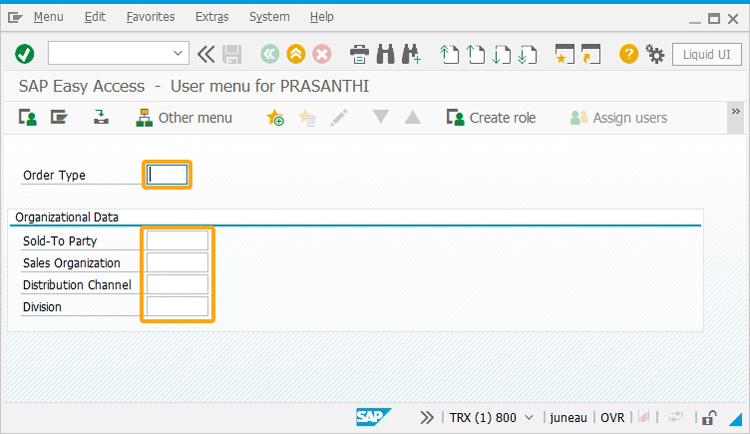The width and height of the screenshot is (750, 434).
Task: Click the Generate Shortcut icon
Action: click(x=591, y=54)
